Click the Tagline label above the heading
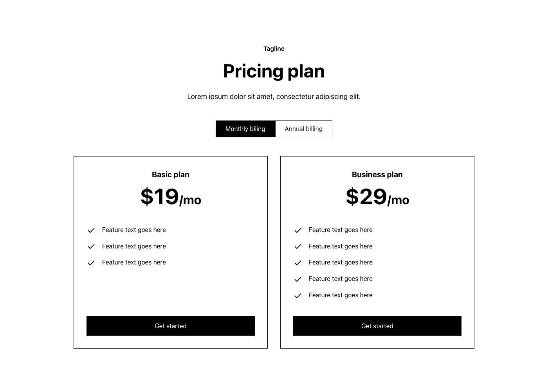This screenshot has height=392, width=548. pyautogui.click(x=274, y=49)
